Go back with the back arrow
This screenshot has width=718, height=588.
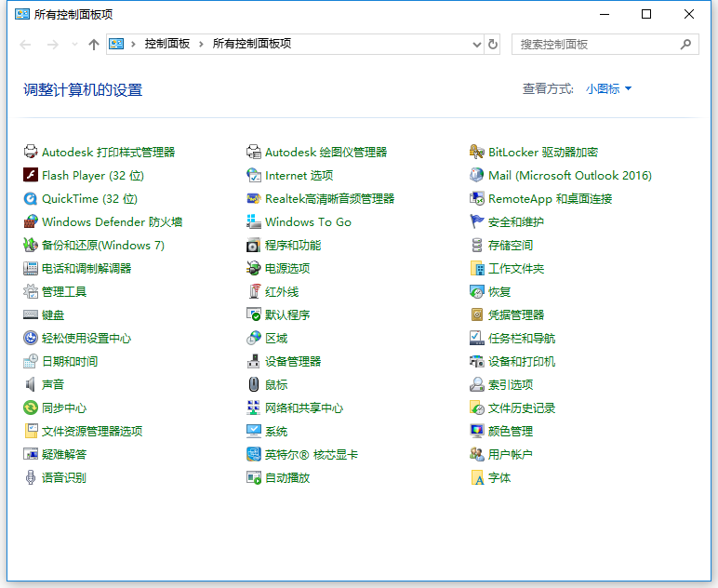tap(26, 45)
